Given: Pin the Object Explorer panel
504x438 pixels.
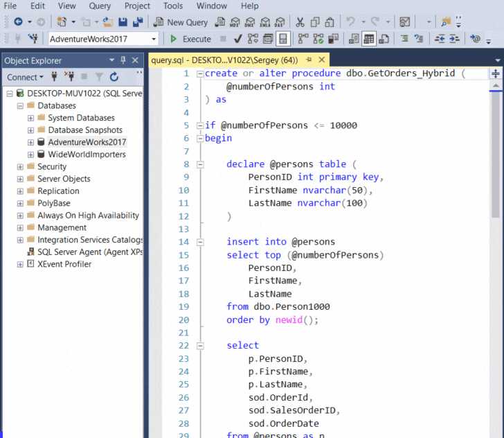Looking at the screenshot, I should [123, 60].
